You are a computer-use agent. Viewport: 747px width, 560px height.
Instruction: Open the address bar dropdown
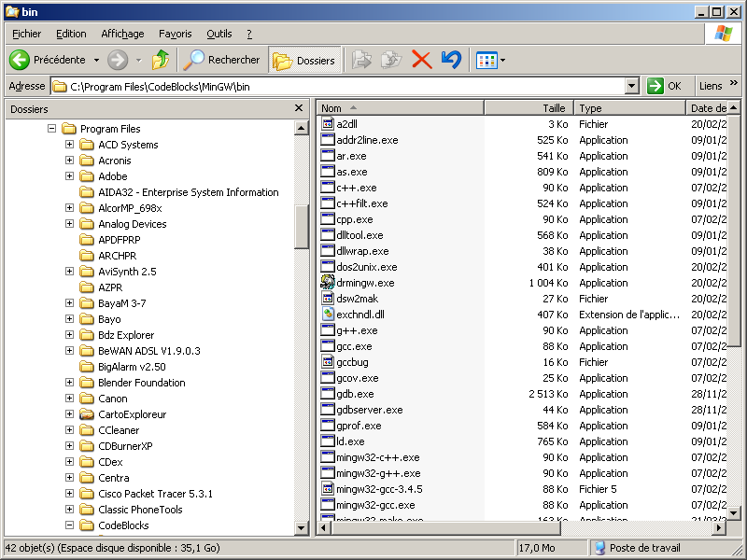click(x=632, y=86)
